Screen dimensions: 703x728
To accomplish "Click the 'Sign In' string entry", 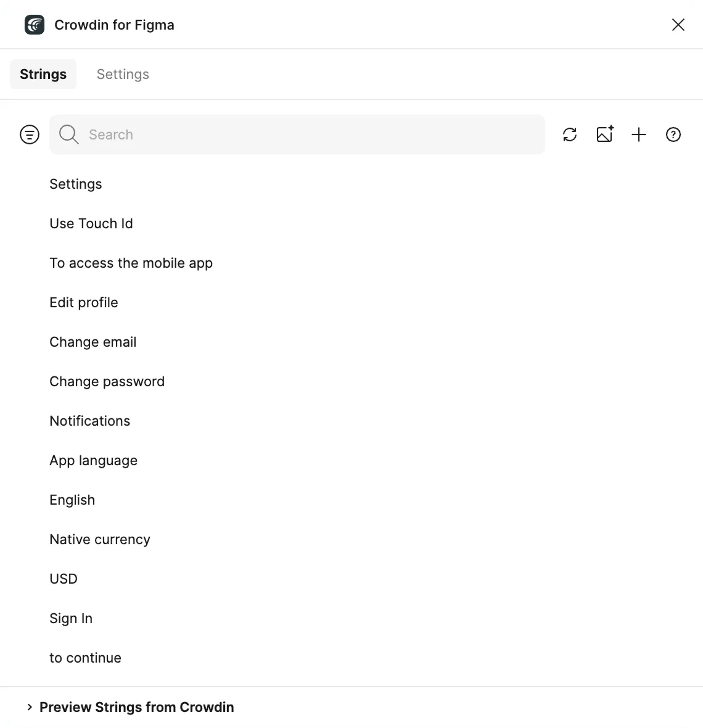I will (x=70, y=618).
